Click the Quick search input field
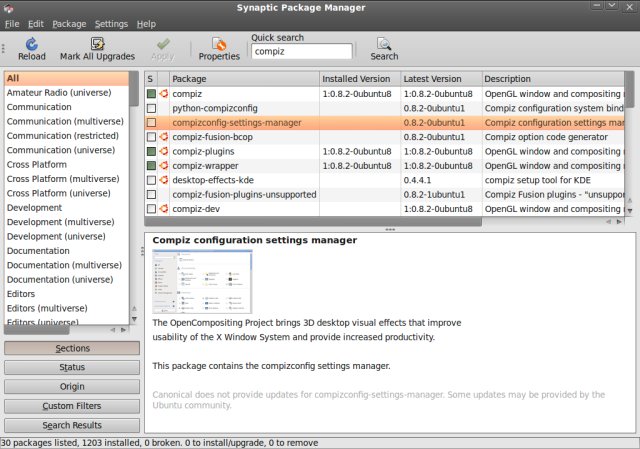This screenshot has height=449, width=640. tap(302, 51)
